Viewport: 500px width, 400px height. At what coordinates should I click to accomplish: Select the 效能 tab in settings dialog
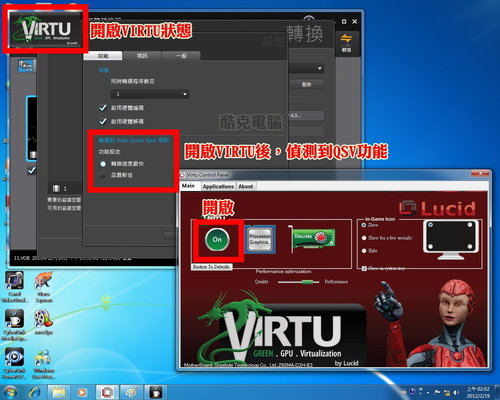tap(103, 56)
